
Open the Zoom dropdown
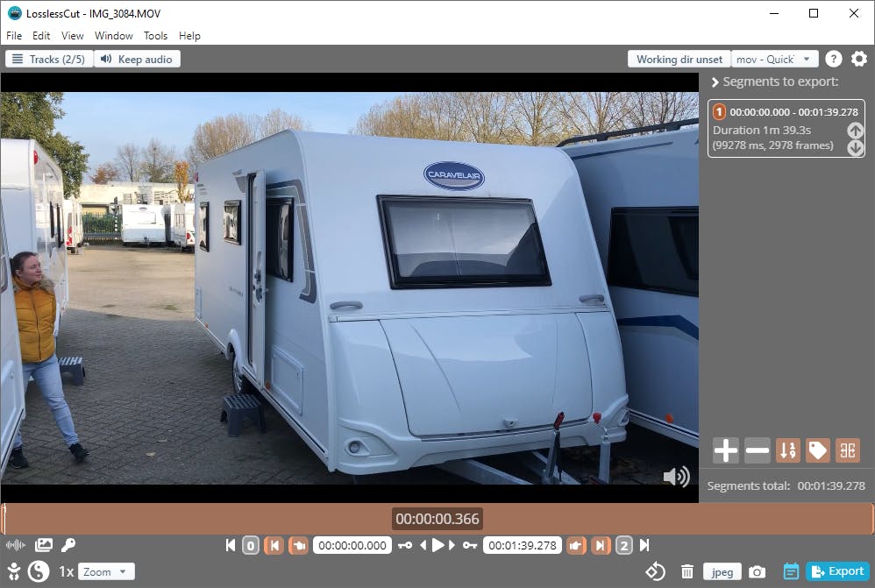point(106,571)
